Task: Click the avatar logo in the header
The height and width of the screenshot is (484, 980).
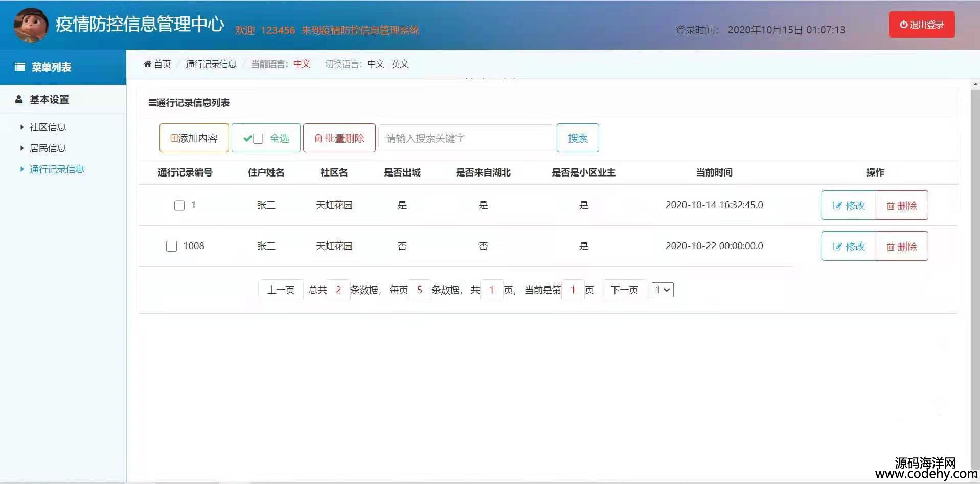Action: (x=31, y=25)
